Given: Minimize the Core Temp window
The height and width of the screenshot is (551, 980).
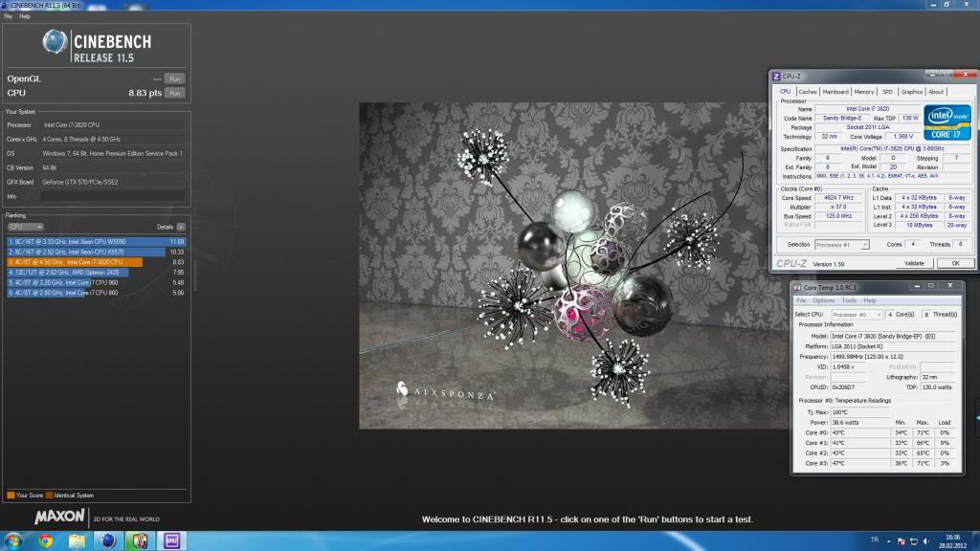Looking at the screenshot, I should pyautogui.click(x=917, y=286).
